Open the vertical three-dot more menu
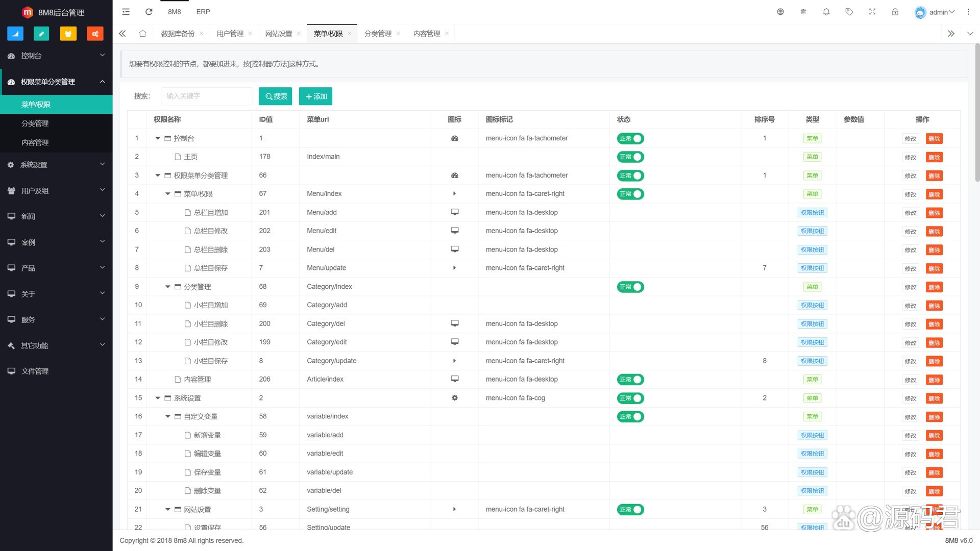This screenshot has width=980, height=551. [968, 12]
